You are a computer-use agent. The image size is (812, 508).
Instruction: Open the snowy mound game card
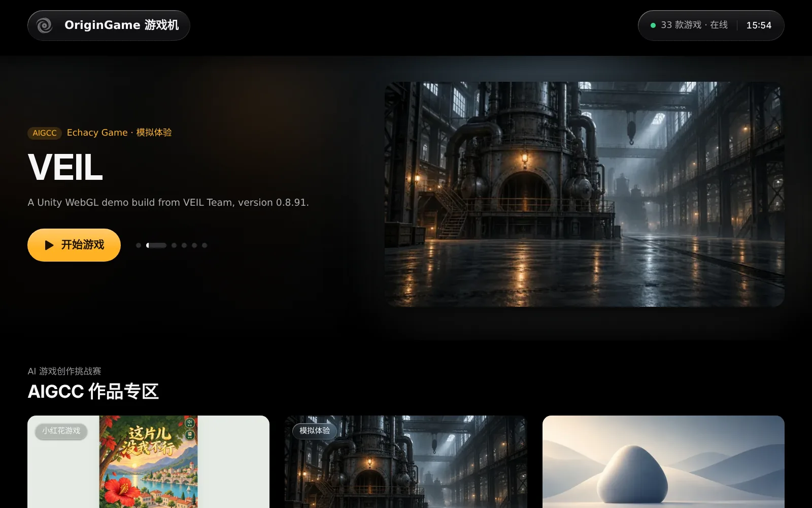pyautogui.click(x=663, y=462)
